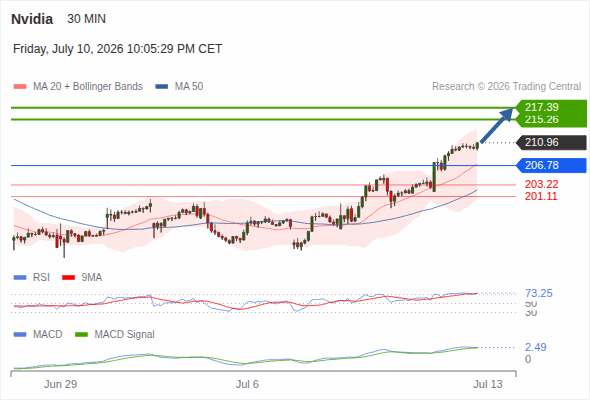Click the 215.26 green resistance label
Image resolution: width=590 pixels, height=400 pixels.
541,119
